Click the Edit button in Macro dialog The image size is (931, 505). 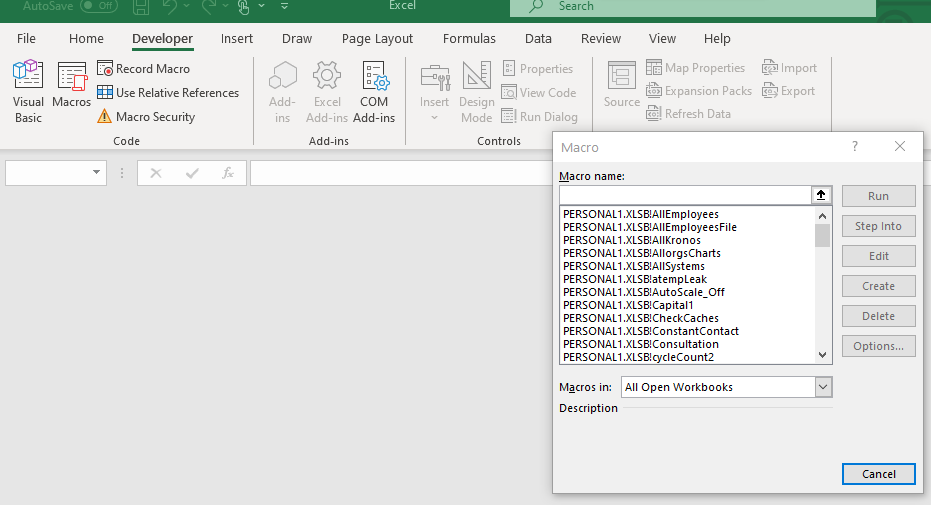tap(878, 256)
